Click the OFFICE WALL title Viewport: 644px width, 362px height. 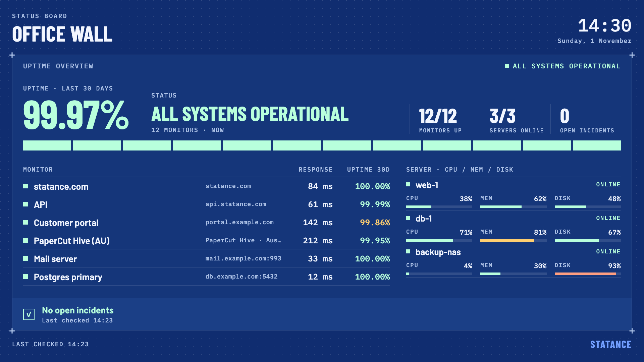pyautogui.click(x=62, y=34)
